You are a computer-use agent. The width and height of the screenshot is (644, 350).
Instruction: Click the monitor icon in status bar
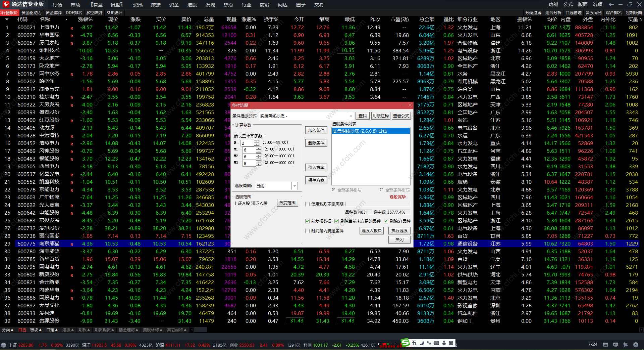click(615, 345)
